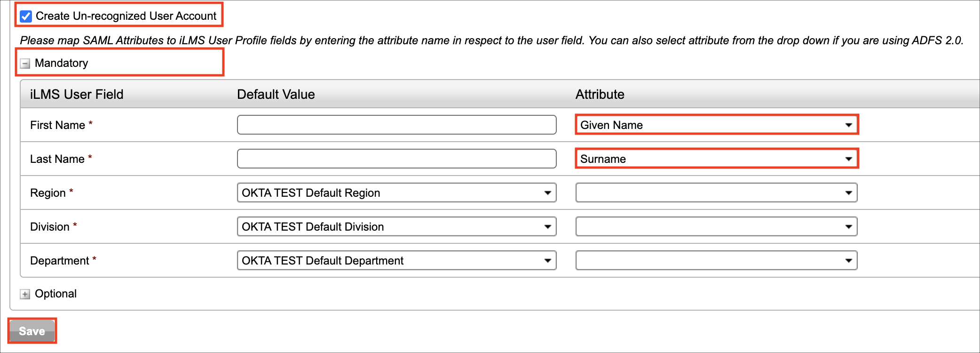The height and width of the screenshot is (353, 980).
Task: Uncheck the Create Un-recognized User Account checkbox
Action: click(26, 16)
